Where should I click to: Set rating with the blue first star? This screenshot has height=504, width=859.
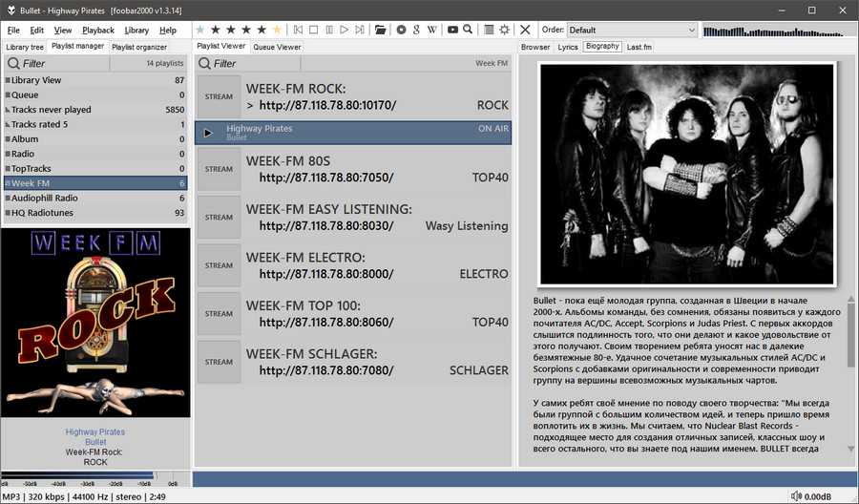point(200,30)
